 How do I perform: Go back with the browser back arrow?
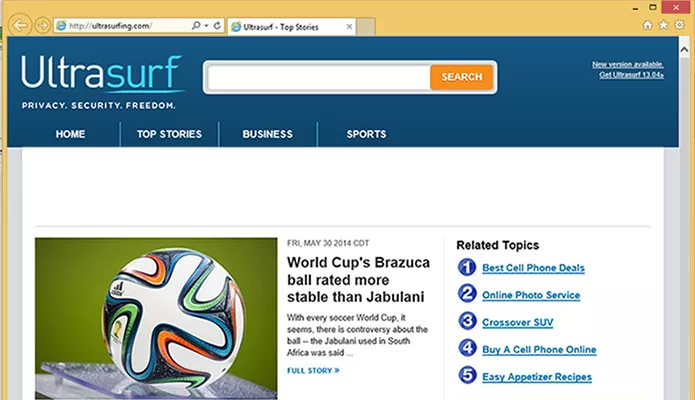pyautogui.click(x=20, y=25)
